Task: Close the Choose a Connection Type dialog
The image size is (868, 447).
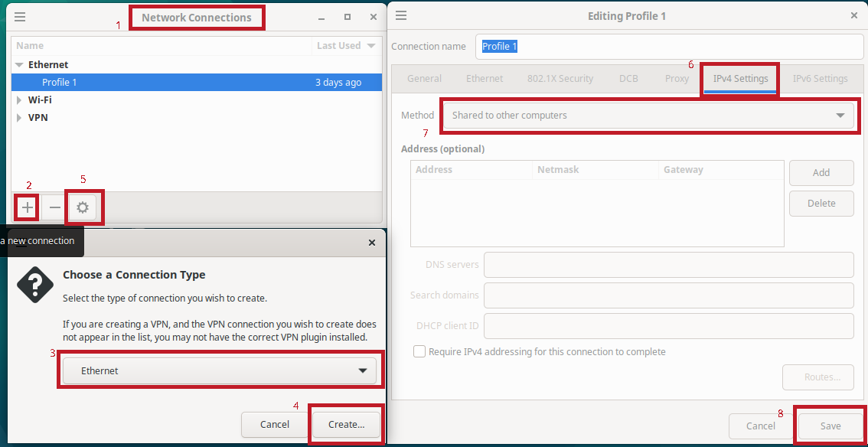Action: tap(372, 243)
